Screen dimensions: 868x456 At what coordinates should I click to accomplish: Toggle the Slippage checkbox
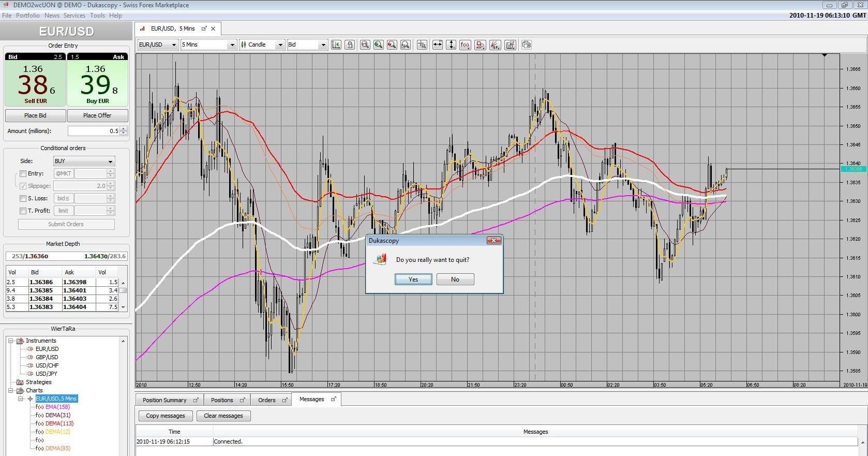click(x=23, y=186)
